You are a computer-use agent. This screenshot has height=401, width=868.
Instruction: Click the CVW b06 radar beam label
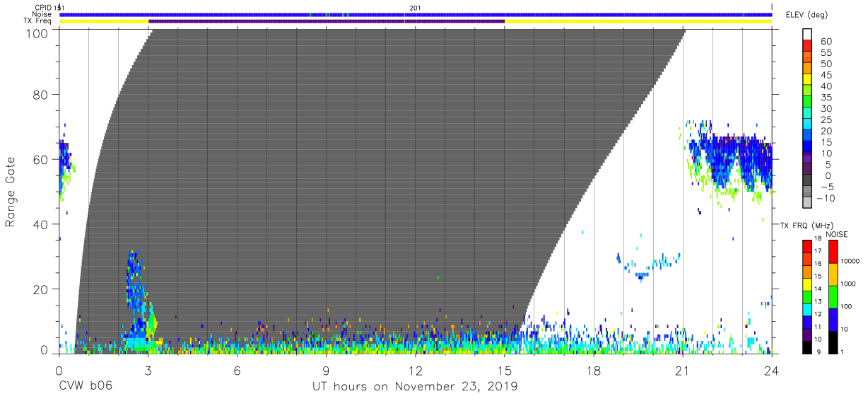point(86,387)
